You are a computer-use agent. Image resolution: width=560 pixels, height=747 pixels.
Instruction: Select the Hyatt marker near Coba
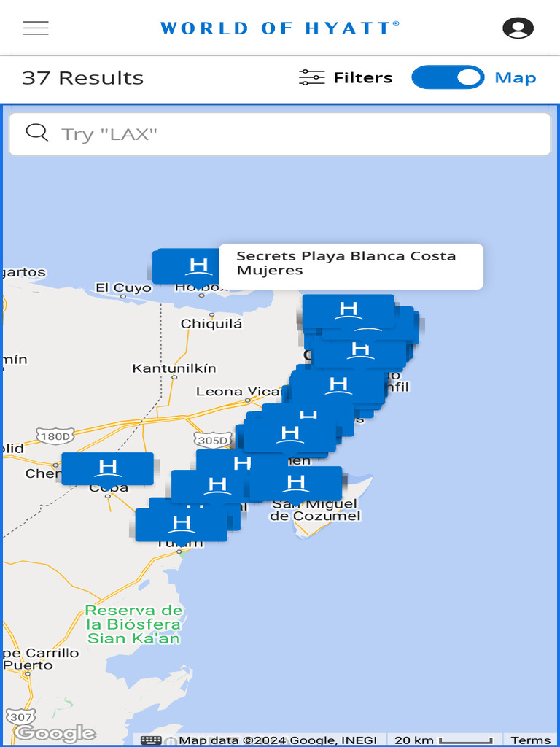pyautogui.click(x=108, y=469)
